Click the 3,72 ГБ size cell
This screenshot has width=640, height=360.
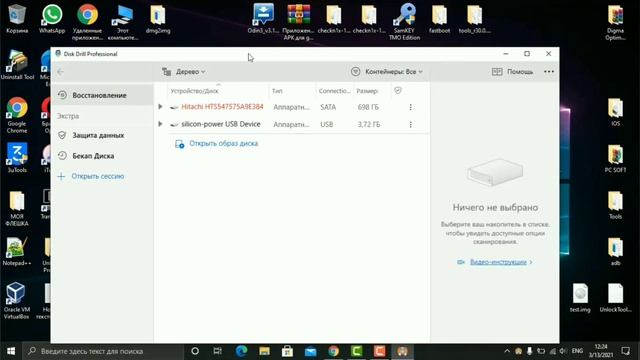pyautogui.click(x=369, y=124)
